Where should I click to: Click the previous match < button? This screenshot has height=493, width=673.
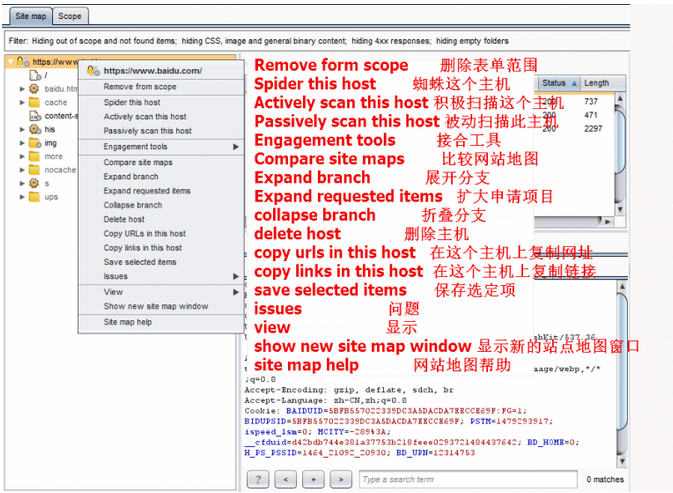pos(285,480)
